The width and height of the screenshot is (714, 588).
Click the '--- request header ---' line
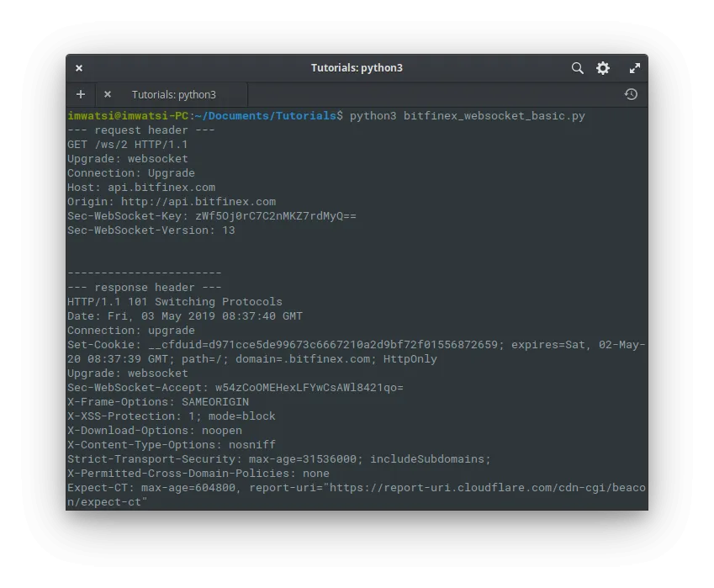[141, 130]
